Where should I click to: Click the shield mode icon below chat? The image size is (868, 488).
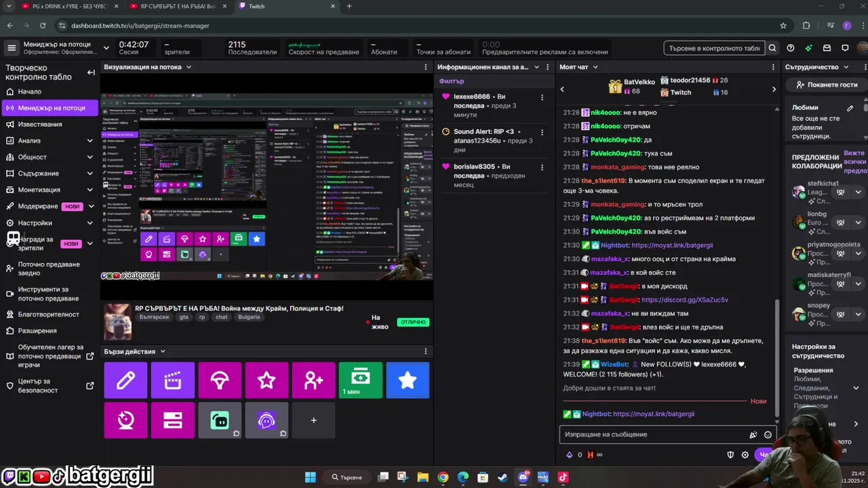coord(730,455)
